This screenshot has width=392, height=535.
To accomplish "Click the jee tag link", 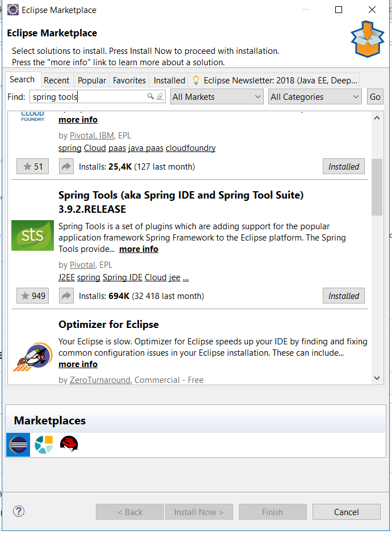I will [x=174, y=277].
